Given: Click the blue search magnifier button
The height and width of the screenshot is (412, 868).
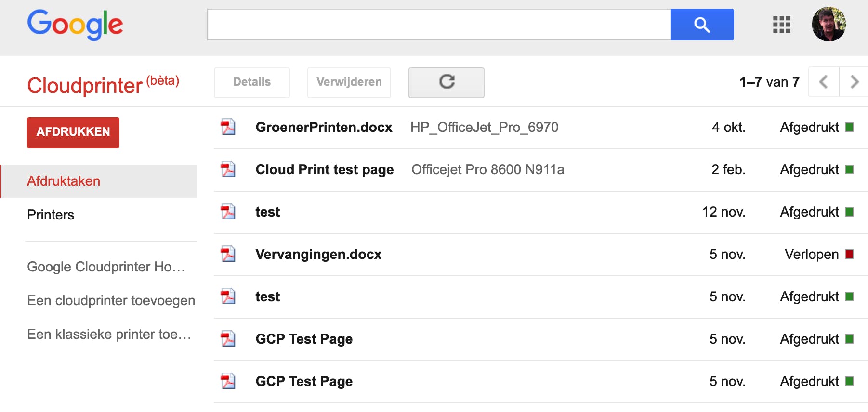Looking at the screenshot, I should click(702, 25).
